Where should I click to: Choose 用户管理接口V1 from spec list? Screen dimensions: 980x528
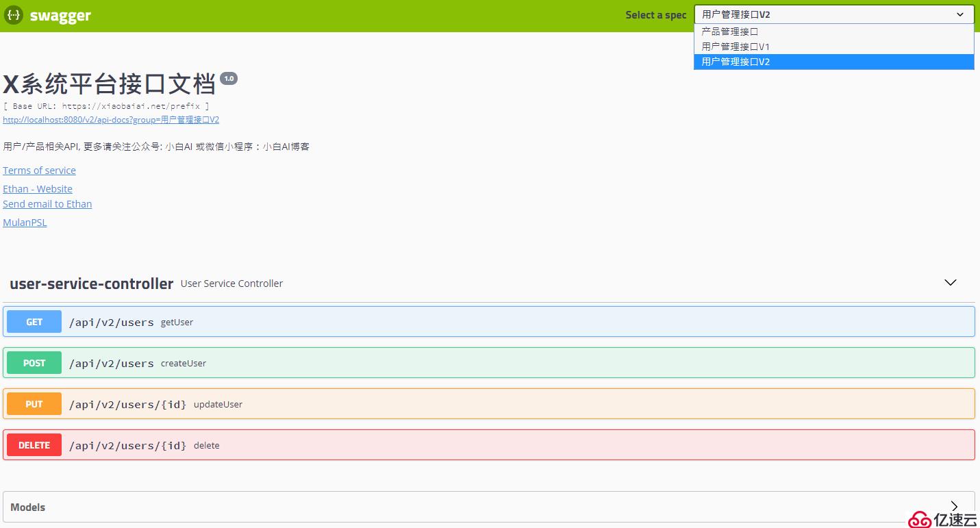(x=834, y=47)
